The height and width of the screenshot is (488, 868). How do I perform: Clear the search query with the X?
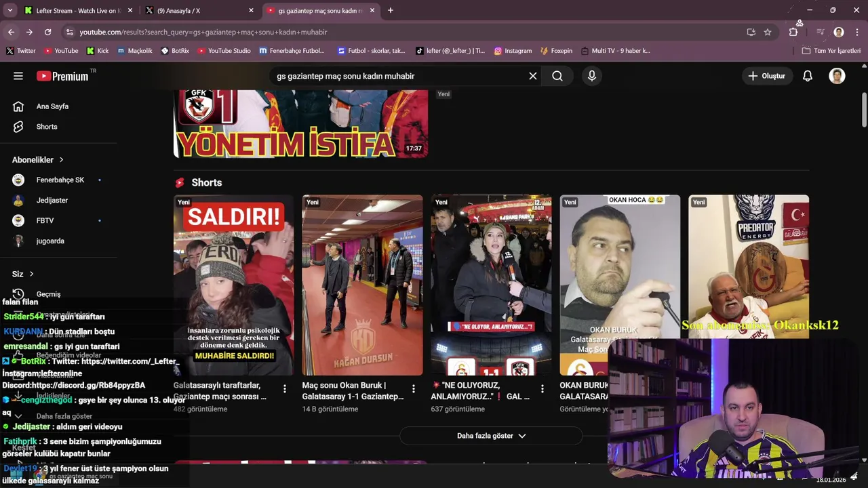[533, 76]
